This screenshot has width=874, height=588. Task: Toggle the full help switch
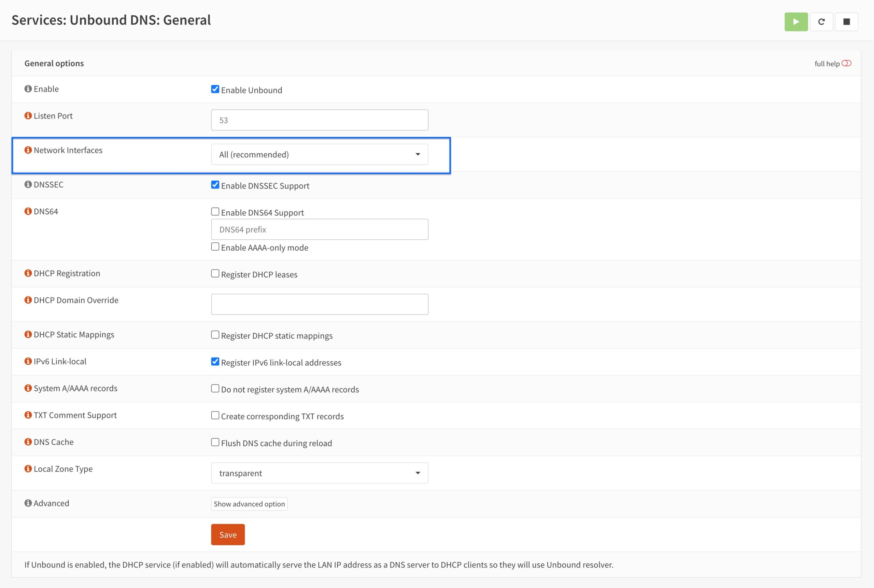(846, 64)
